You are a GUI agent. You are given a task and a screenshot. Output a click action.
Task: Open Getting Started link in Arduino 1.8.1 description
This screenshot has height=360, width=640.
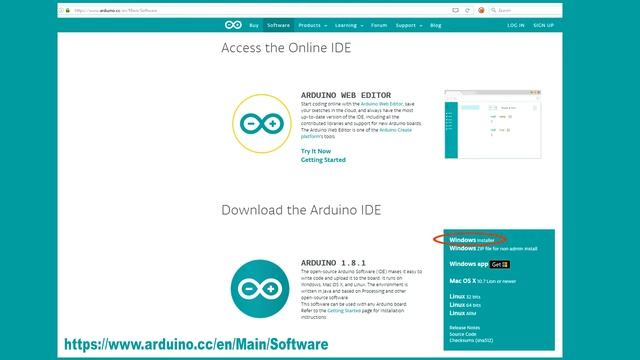click(x=344, y=311)
